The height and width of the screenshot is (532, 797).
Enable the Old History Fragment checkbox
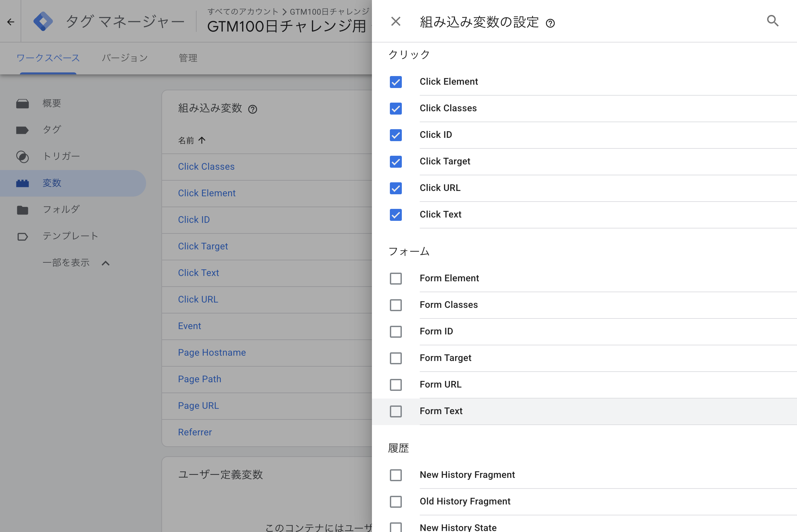point(396,501)
